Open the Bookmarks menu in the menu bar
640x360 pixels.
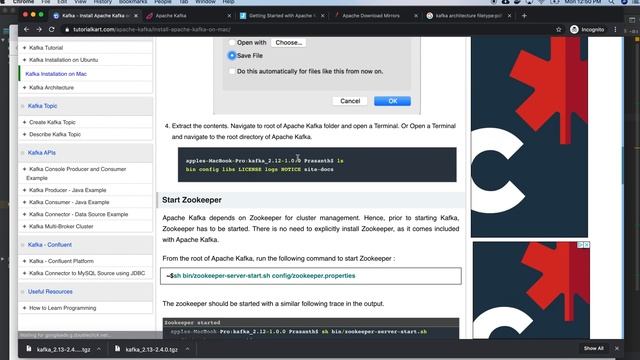(x=133, y=2)
